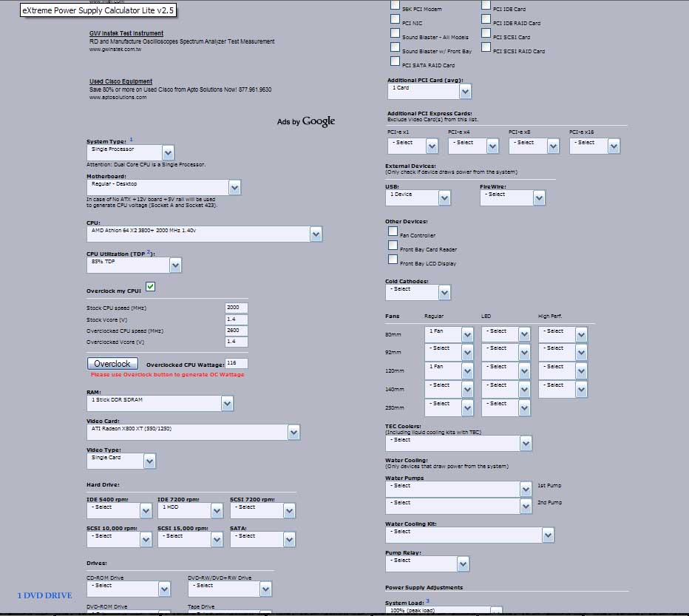Screen dimensions: 689x616
Task: Enable Front Bay Card Reader checkbox
Action: 393,246
